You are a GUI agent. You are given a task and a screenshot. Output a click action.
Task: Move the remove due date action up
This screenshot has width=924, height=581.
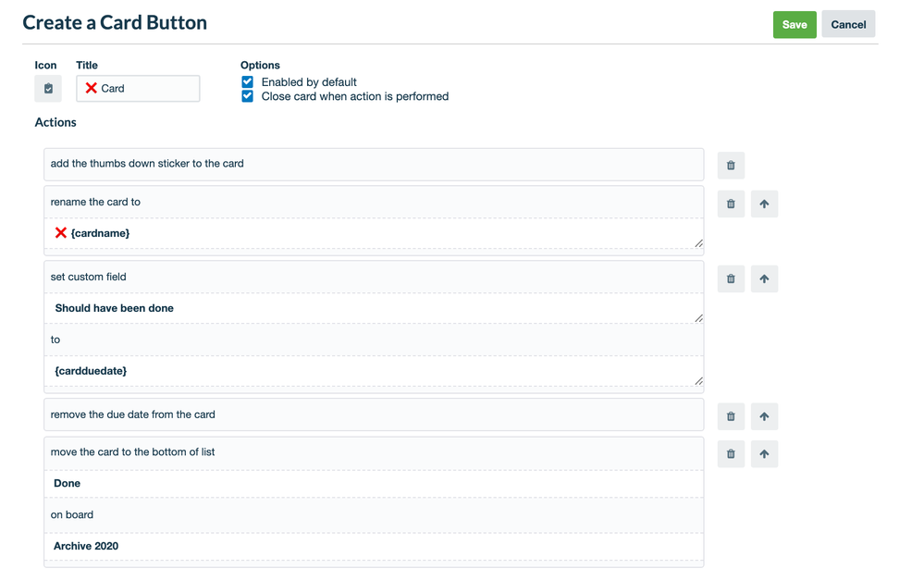pos(764,416)
